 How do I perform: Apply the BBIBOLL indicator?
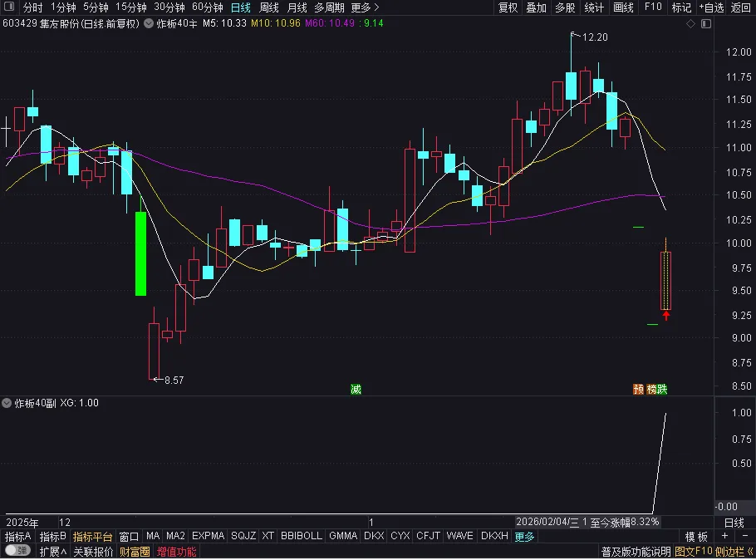[302, 537]
